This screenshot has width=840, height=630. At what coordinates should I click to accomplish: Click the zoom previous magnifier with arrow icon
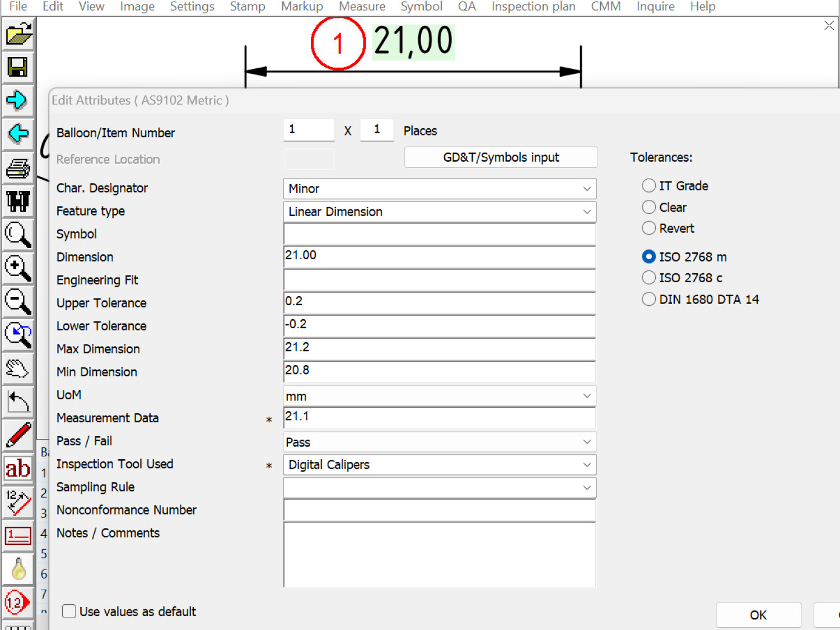[x=18, y=335]
